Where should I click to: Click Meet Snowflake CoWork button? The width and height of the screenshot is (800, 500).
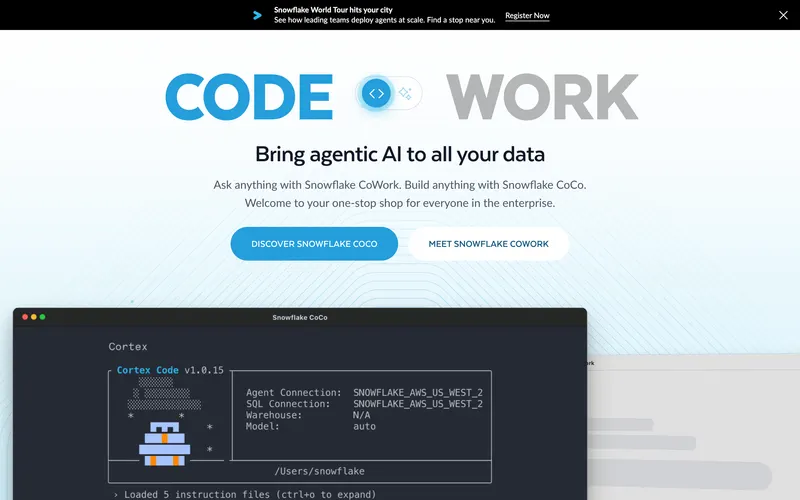coord(488,244)
